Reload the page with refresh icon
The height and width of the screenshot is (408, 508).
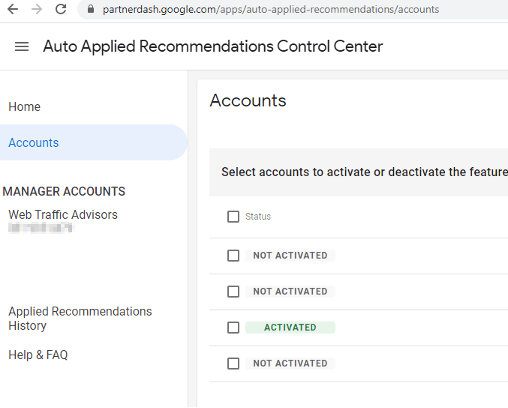point(61,9)
